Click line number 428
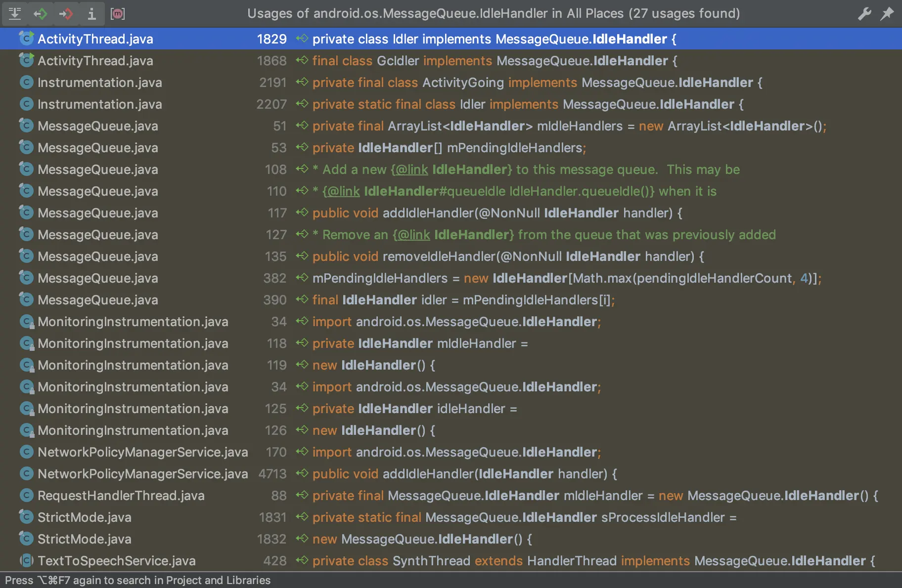This screenshot has width=902, height=588. [x=275, y=560]
